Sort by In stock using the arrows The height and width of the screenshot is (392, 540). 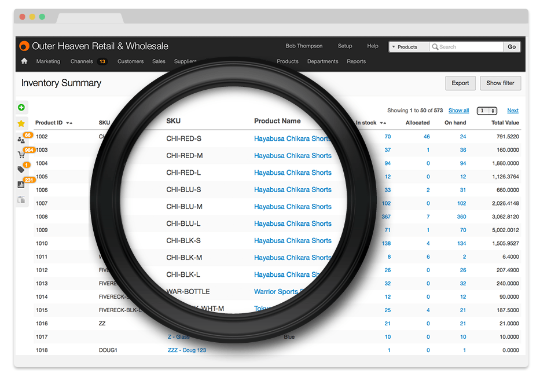point(383,123)
